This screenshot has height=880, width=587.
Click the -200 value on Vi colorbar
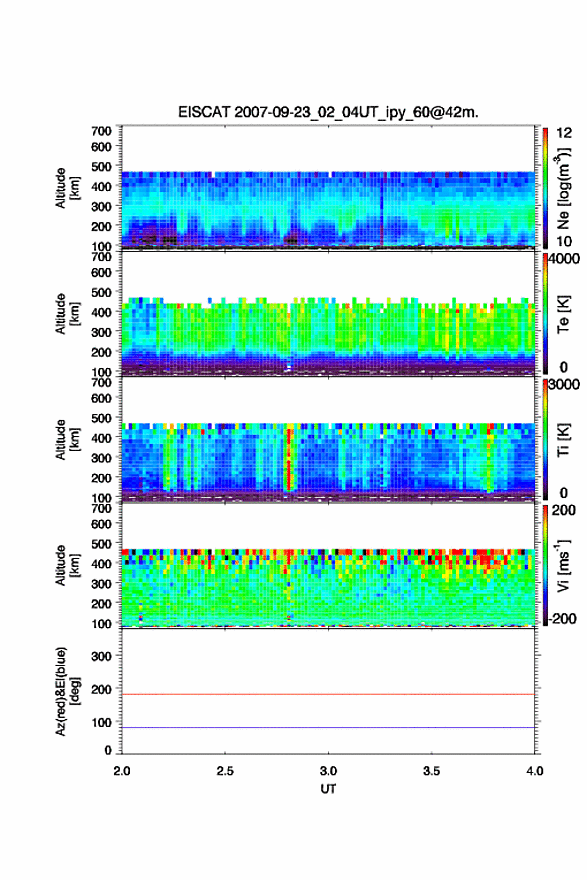point(561,618)
